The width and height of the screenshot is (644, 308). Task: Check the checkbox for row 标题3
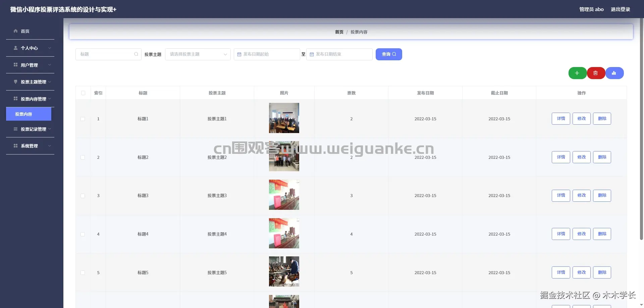tap(83, 196)
